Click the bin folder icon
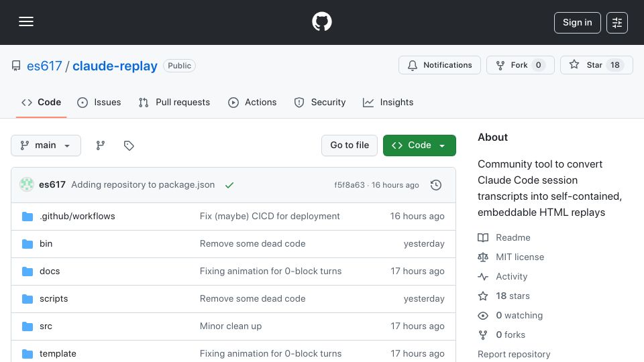Image resolution: width=644 pixels, height=362 pixels. coord(28,244)
